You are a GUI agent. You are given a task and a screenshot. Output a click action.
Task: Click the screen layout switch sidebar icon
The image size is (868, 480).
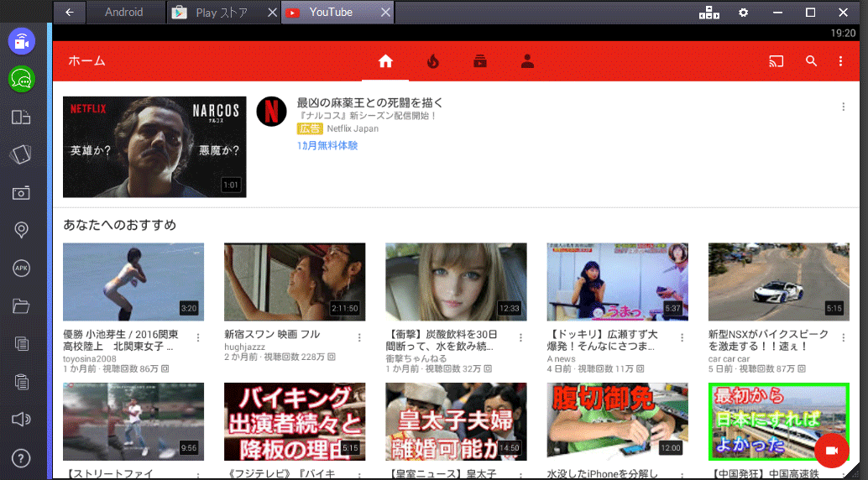(x=21, y=117)
